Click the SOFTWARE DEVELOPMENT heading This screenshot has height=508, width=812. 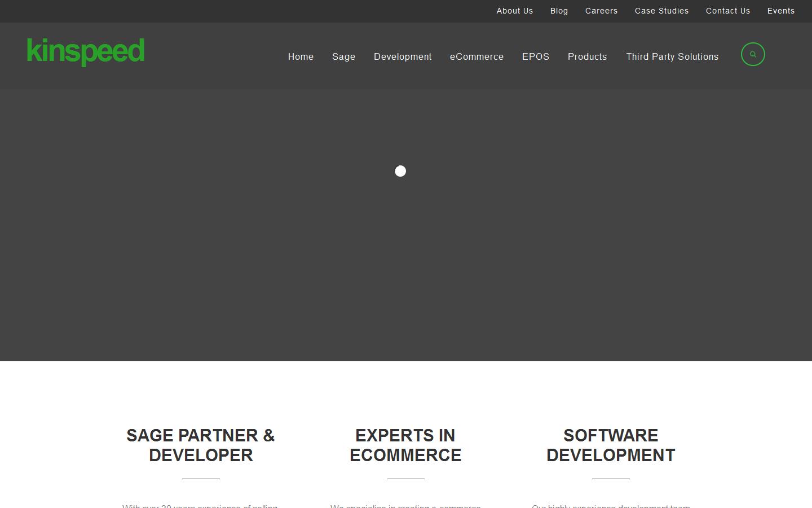[610, 445]
